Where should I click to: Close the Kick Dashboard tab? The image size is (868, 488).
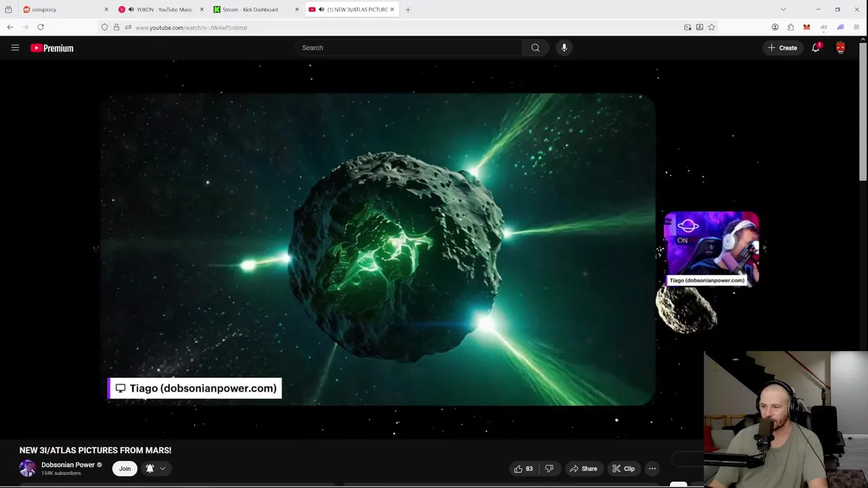(297, 9)
